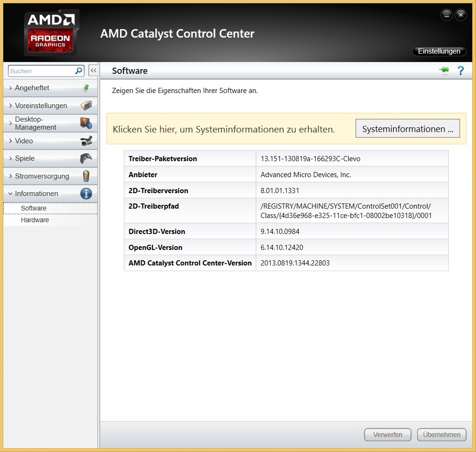476x452 pixels.
Task: Expand the Spiele section arrow
Action: (11, 158)
